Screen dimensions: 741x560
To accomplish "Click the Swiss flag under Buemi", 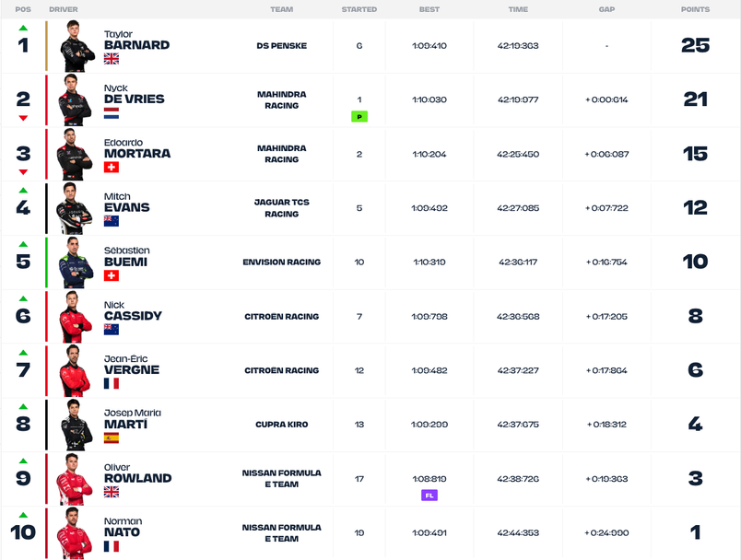I will (x=112, y=275).
